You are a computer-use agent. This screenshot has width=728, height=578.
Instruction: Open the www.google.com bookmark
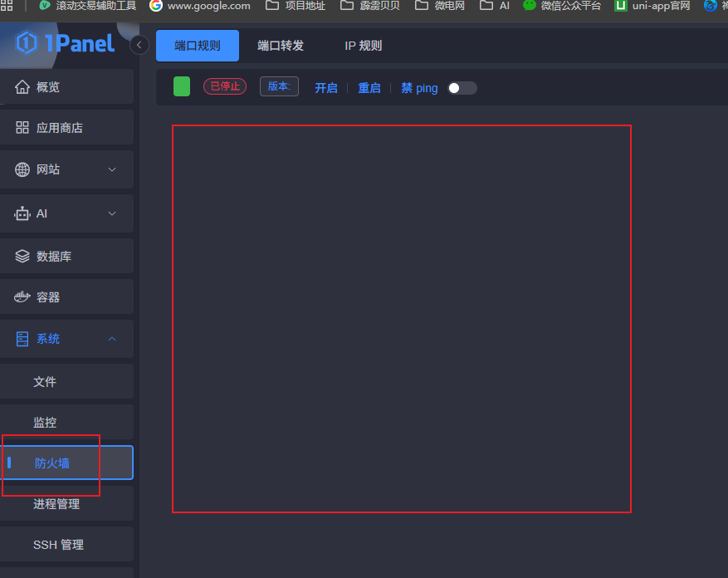(x=200, y=6)
